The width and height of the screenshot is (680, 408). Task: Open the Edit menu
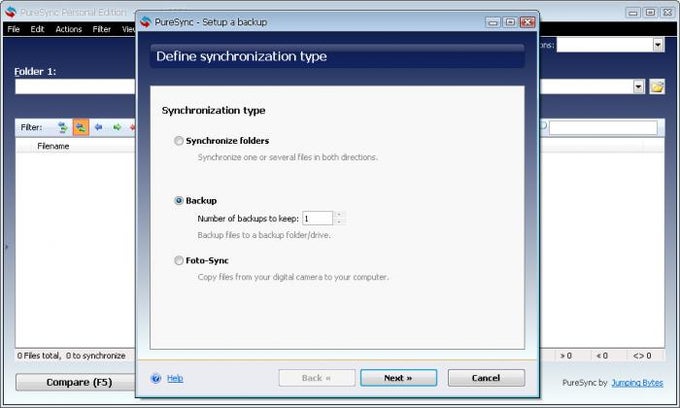click(x=37, y=29)
